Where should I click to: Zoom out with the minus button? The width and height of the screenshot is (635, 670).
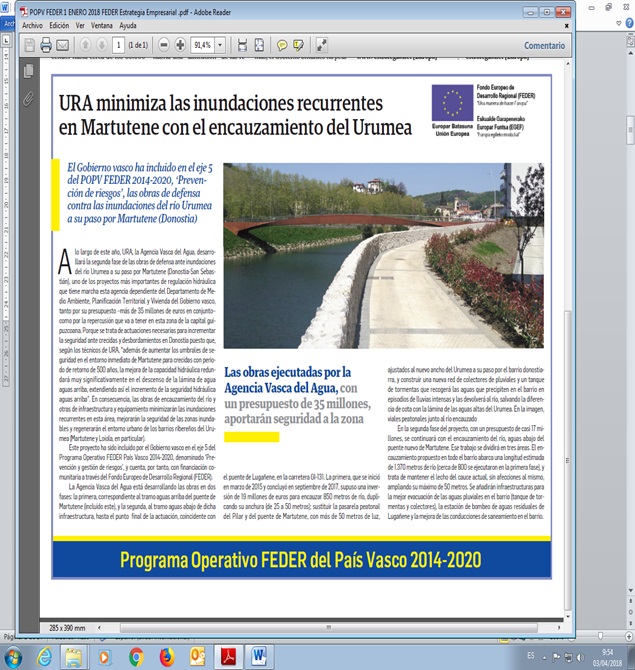point(164,44)
